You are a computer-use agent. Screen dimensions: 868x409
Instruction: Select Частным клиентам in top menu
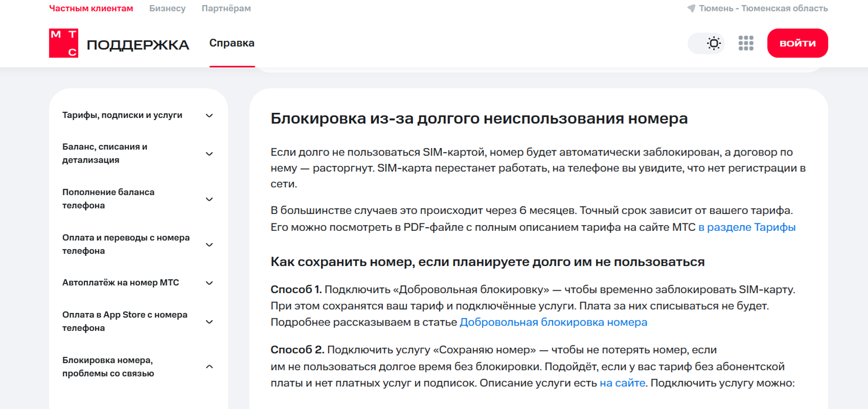tap(91, 9)
